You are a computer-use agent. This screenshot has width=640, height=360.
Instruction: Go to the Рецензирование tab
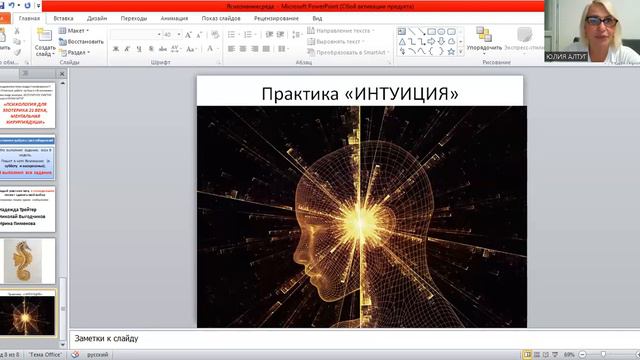[276, 18]
